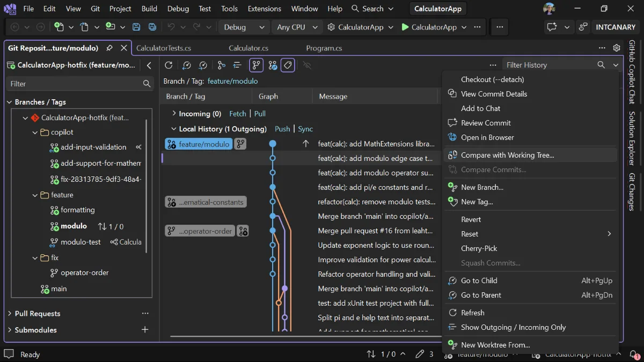Screen dimensions: 644x362
Task: Close the Git Repository tab
Action: [x=124, y=48]
